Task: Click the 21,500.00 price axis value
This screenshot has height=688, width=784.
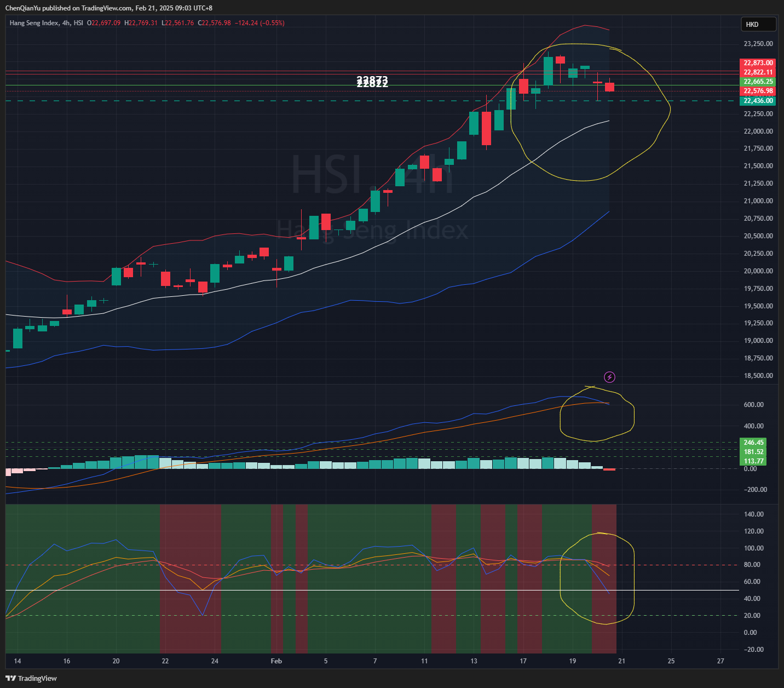Action: point(758,166)
